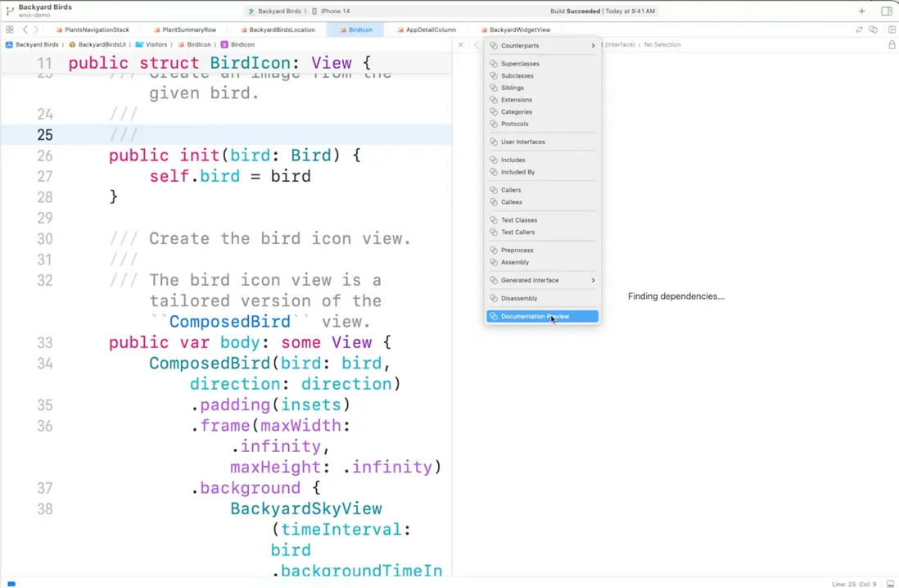
Task: Add a new editor tab with plus icon
Action: pyautogui.click(x=861, y=11)
